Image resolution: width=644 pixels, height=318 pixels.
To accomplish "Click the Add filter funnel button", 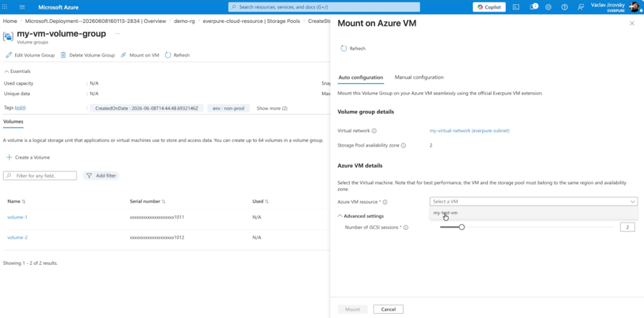I will [101, 176].
